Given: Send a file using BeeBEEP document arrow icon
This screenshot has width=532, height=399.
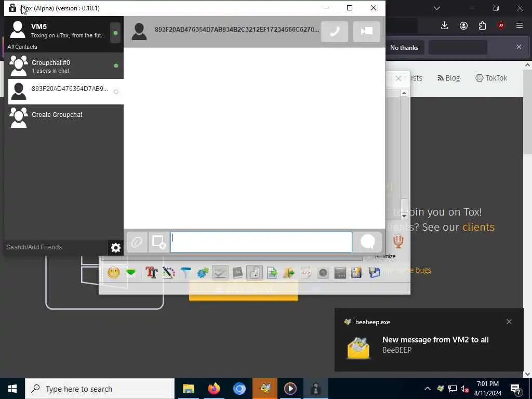Looking at the screenshot, I should tap(272, 272).
